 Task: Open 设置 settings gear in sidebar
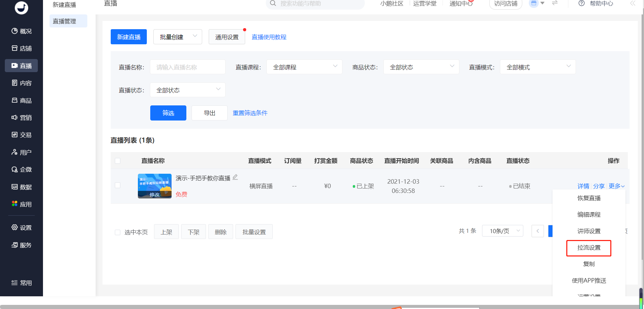(x=14, y=227)
